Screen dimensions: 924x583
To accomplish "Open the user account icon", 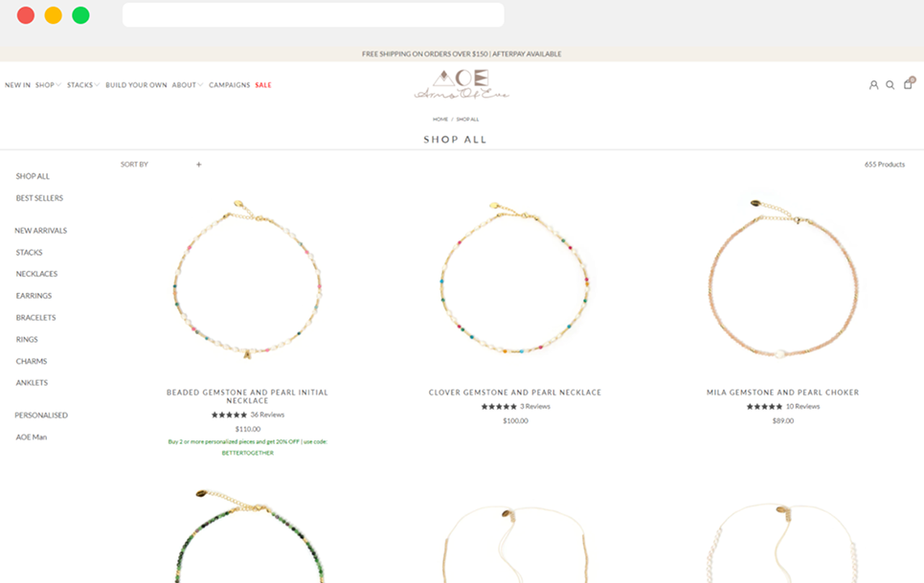I will [x=873, y=85].
